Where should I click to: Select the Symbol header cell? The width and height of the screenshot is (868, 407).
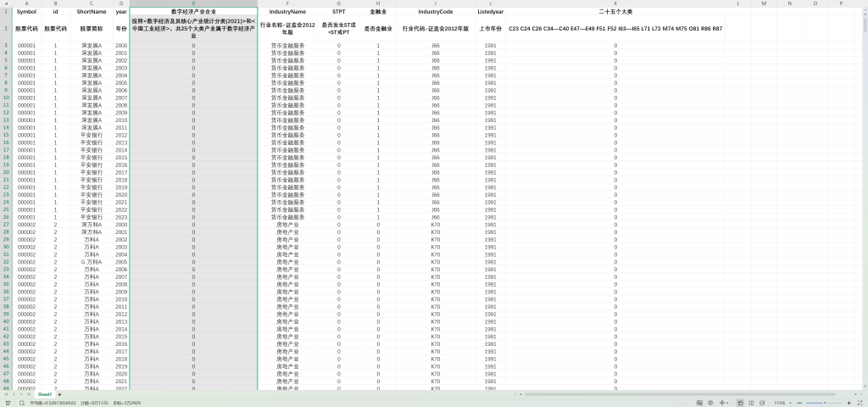[x=26, y=12]
